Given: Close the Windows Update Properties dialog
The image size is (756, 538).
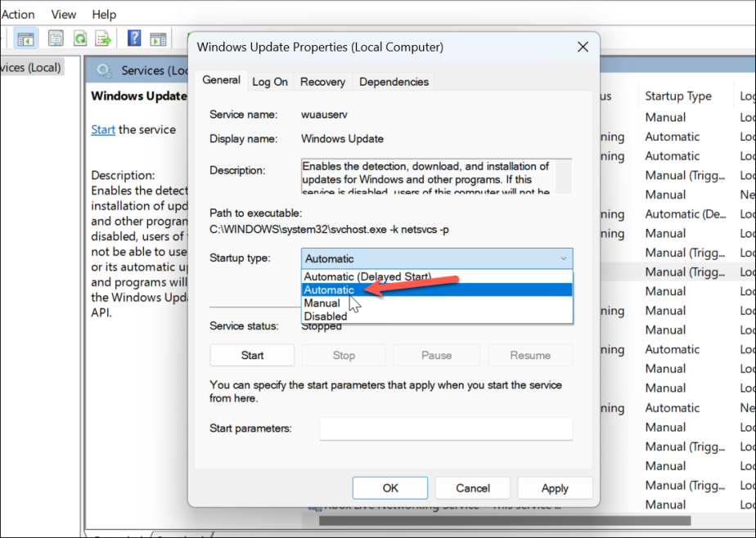Looking at the screenshot, I should [583, 47].
